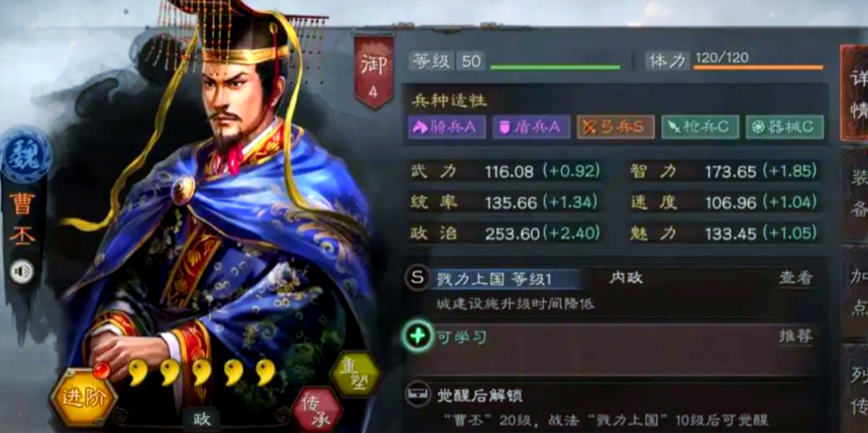This screenshot has height=433, width=868.
Task: Click the S rank skill icon
Action: point(418,278)
